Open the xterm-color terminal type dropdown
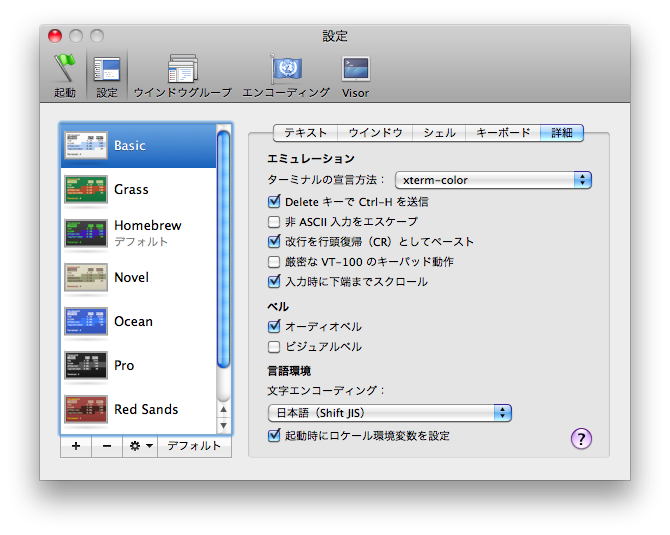 click(493, 180)
